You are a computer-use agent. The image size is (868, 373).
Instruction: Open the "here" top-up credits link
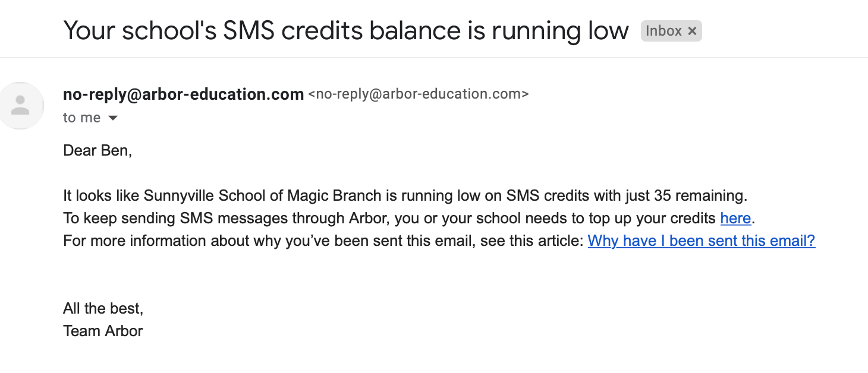735,218
